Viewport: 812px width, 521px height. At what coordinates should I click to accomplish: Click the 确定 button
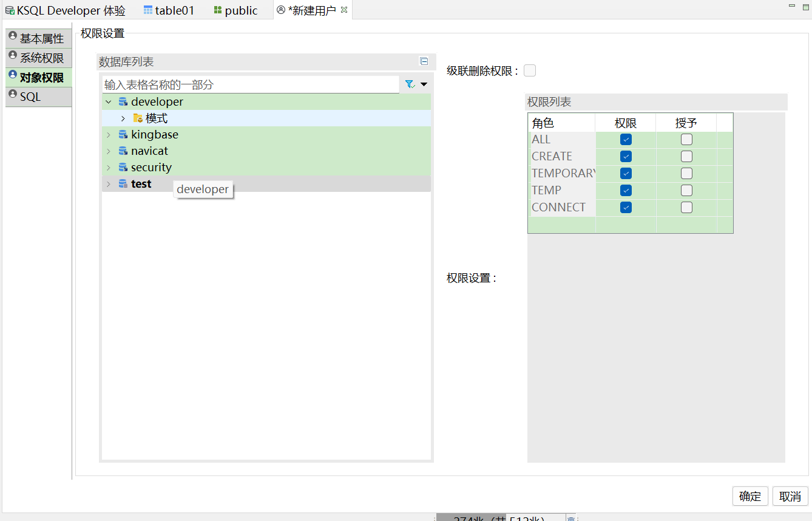click(750, 496)
